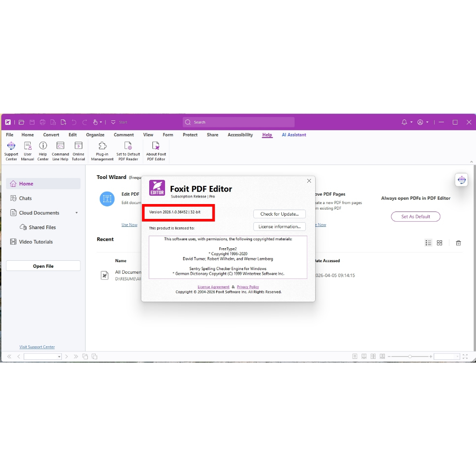Open the customize quick access toolbar dropdown
Screen dimensions: 476x476
[113, 122]
